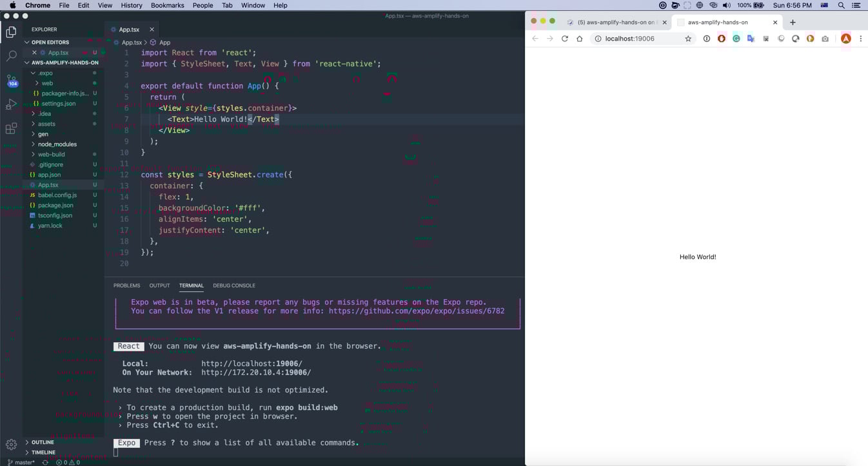Click the volume icon in menu bar
The width and height of the screenshot is (868, 466).
(727, 5)
